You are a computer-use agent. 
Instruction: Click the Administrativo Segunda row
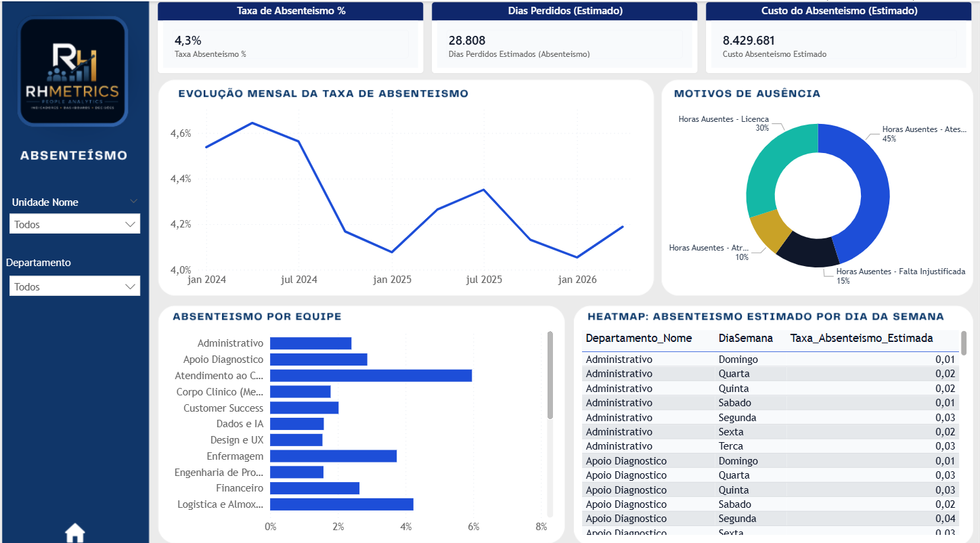click(770, 418)
